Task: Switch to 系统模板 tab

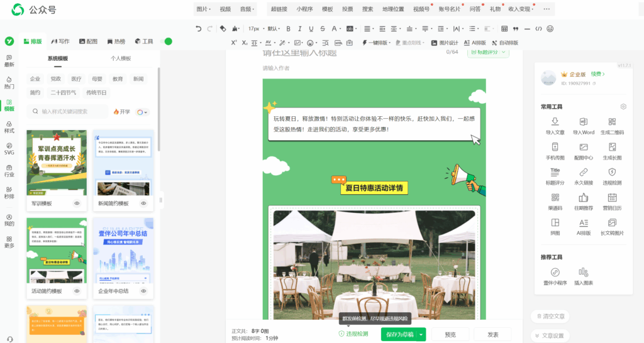Action: pyautogui.click(x=57, y=58)
